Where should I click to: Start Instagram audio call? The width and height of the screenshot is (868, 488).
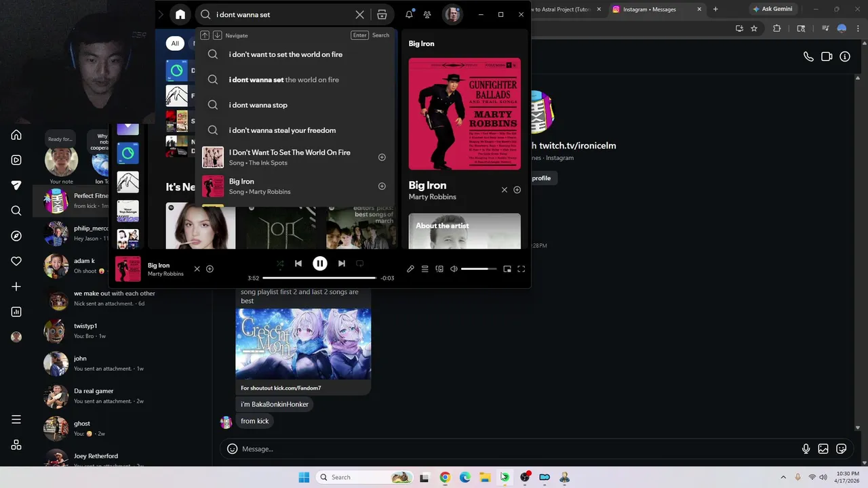coord(808,57)
